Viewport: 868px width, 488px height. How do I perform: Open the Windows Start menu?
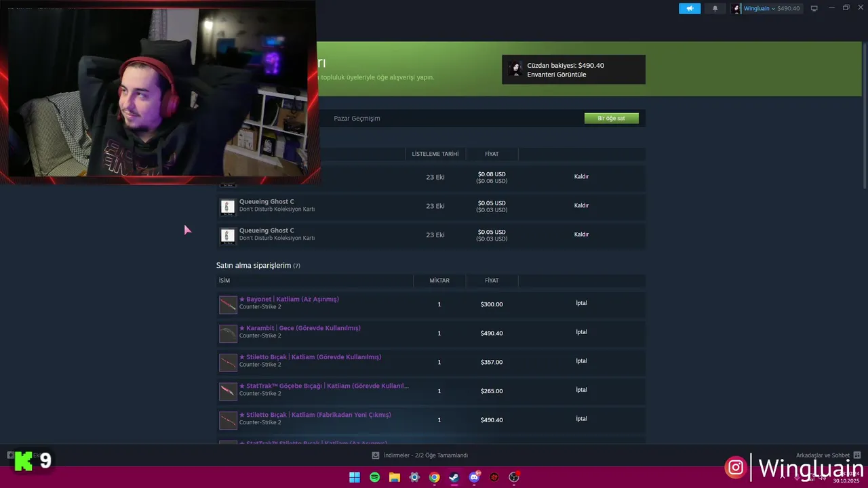(355, 477)
